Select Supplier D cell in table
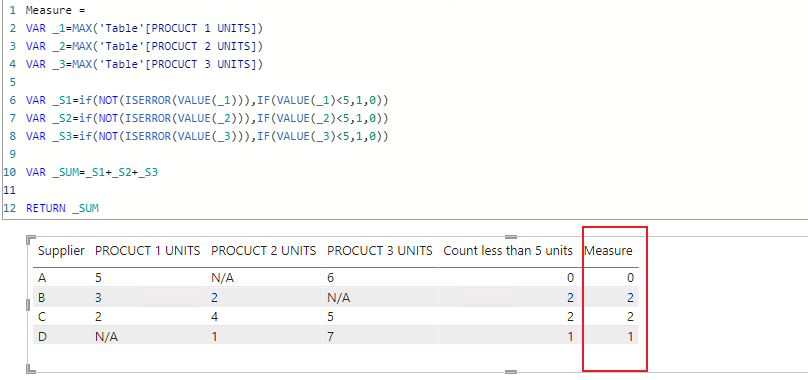This screenshot has width=808, height=380. 42,336
